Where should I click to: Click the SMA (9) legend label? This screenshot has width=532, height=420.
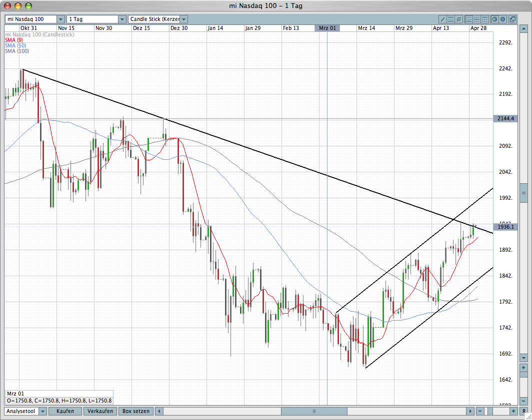tap(14, 40)
